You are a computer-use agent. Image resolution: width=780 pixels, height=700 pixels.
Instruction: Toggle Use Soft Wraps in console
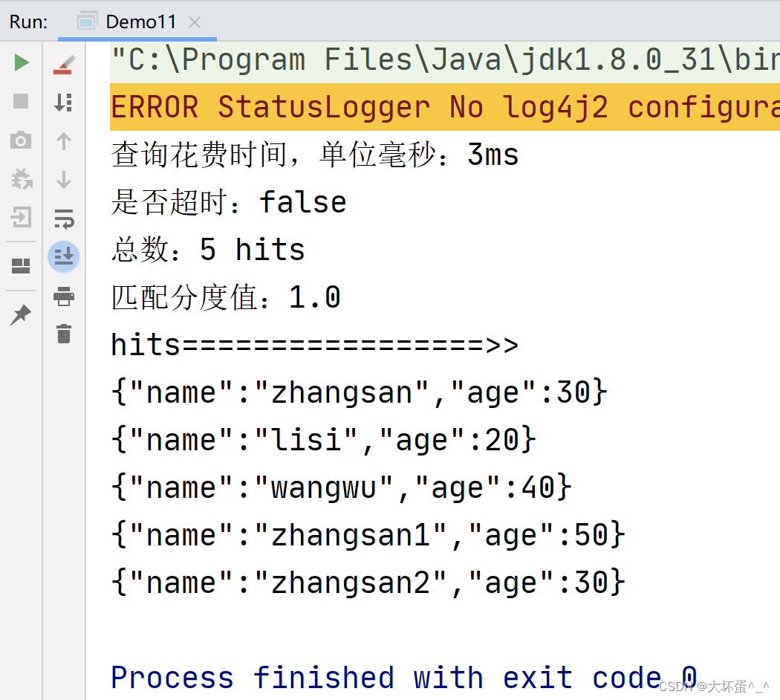pos(63,218)
